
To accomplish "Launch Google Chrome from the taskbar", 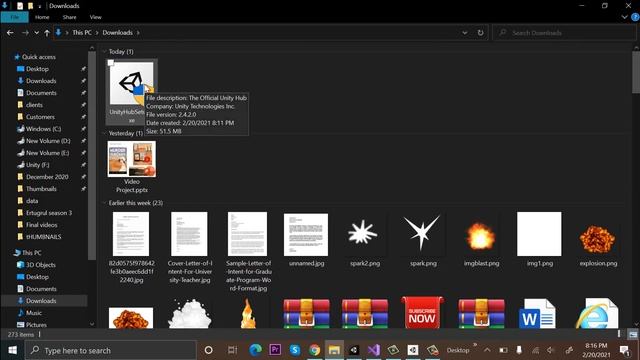I will pos(314,350).
